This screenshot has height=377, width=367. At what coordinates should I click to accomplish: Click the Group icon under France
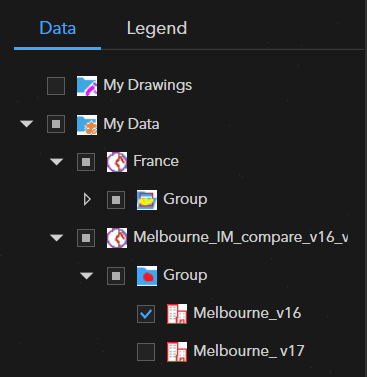tap(147, 200)
